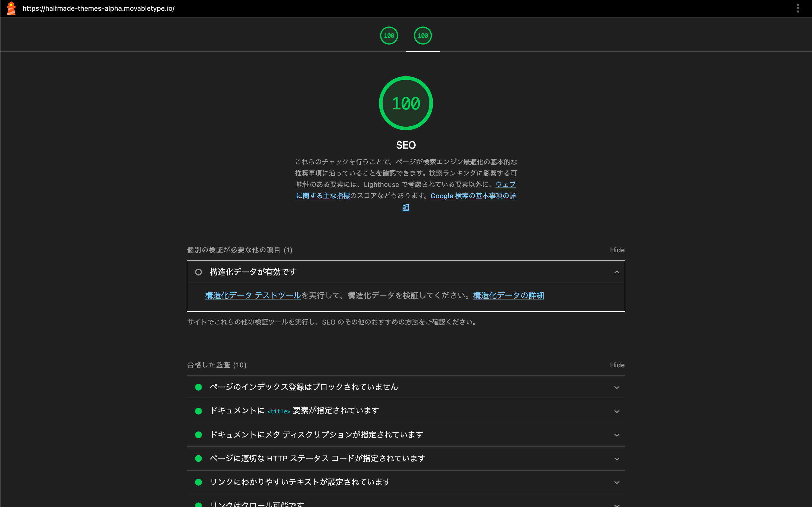Select the first 100 score gauge tab
Image resolution: width=812 pixels, height=507 pixels.
pos(389,36)
